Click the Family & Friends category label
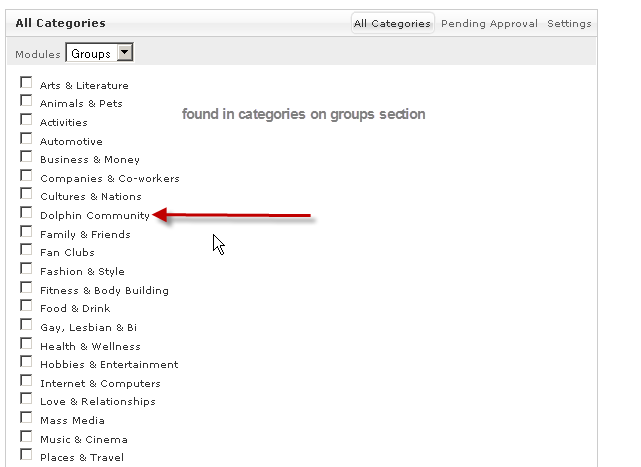 [85, 234]
